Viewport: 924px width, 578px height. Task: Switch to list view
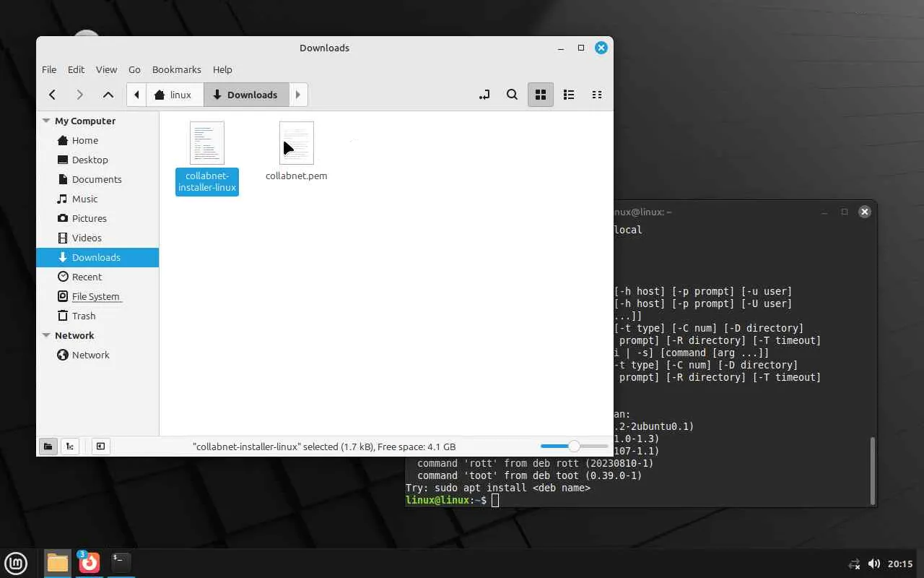click(569, 95)
